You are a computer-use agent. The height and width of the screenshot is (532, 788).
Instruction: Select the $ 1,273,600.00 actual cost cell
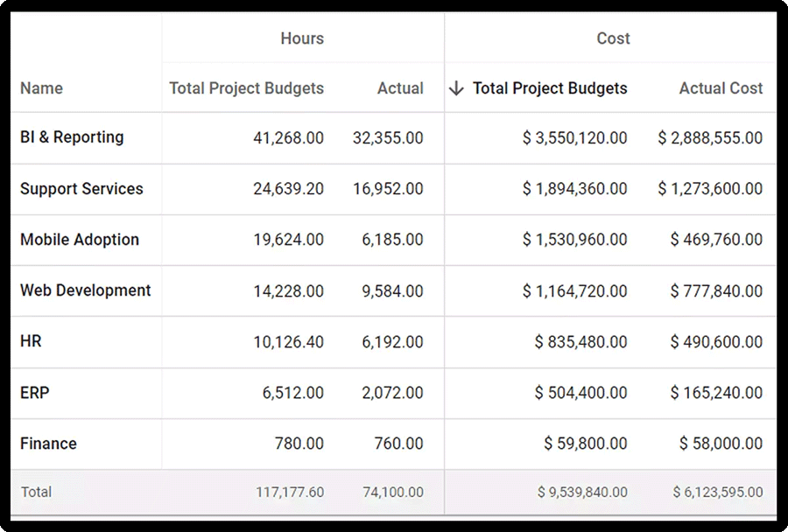(710, 189)
